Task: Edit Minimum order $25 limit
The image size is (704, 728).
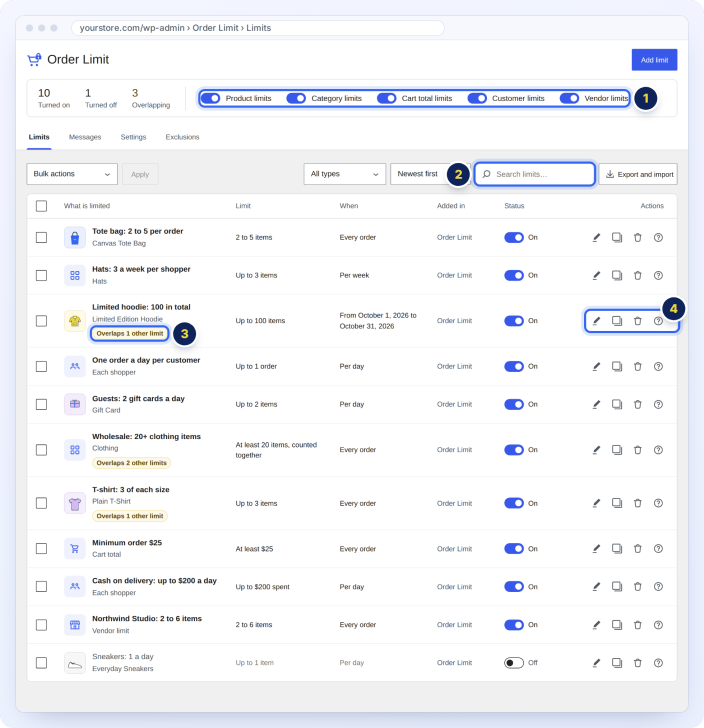Action: (x=596, y=549)
